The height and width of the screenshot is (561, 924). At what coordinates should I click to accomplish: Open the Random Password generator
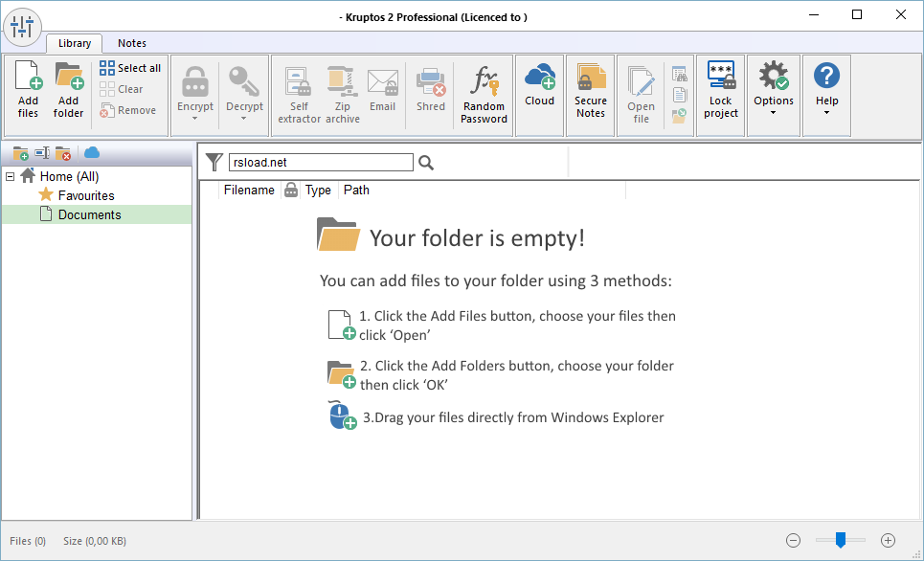[484, 96]
